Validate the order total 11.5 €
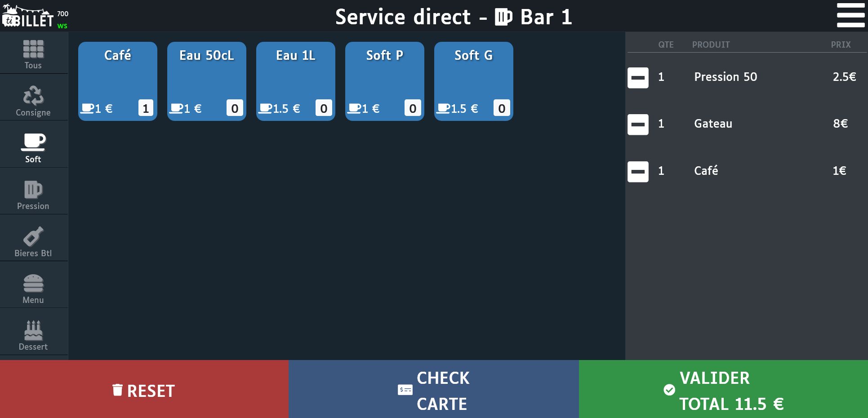The image size is (868, 418). (723, 390)
